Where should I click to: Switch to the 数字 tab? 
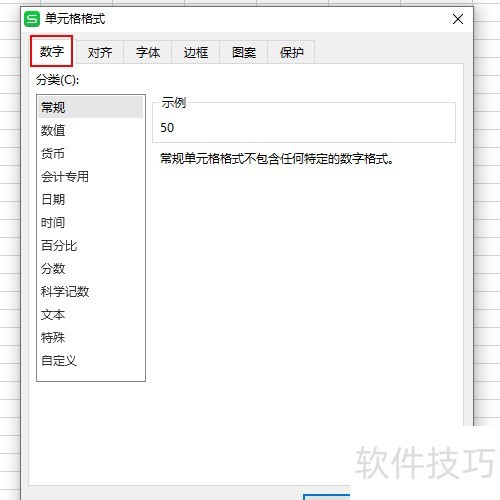tap(52, 51)
